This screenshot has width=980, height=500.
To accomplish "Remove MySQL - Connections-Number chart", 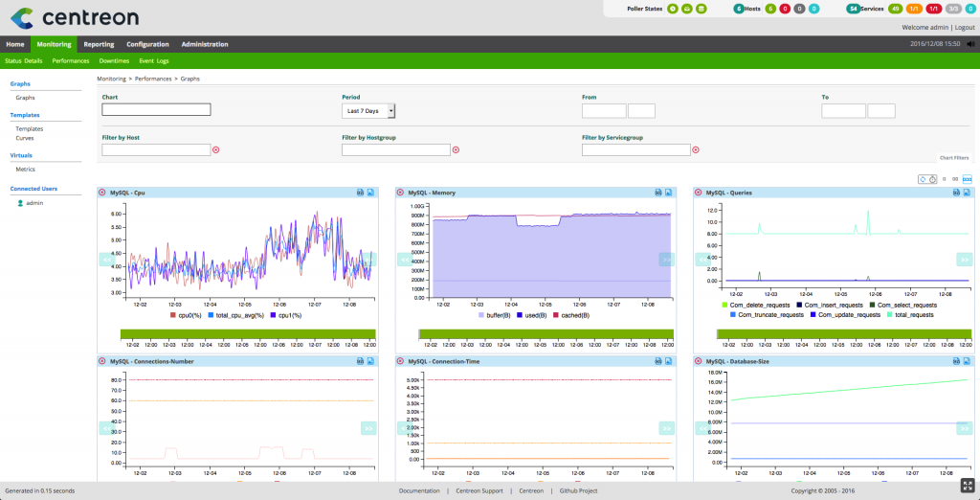I will [x=101, y=361].
